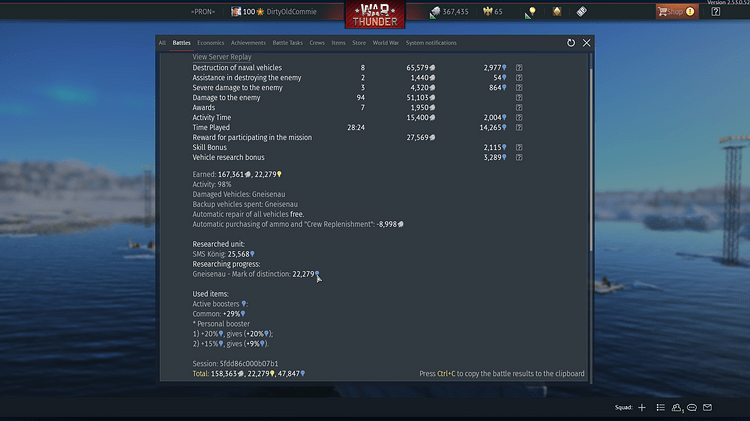Click the View Server Replay link
Screen dimensions: 750x421
pos(222,57)
